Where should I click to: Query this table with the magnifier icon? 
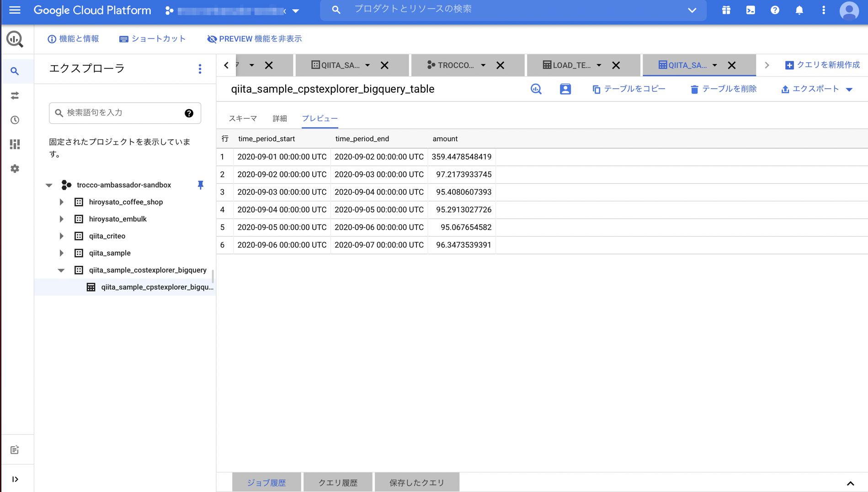(536, 89)
